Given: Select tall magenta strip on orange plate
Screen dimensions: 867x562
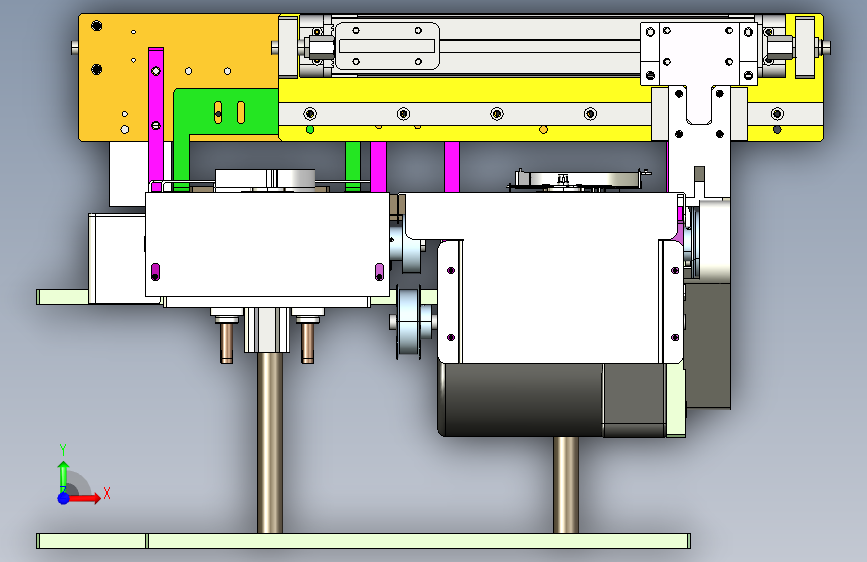Looking at the screenshot, I should pyautogui.click(x=156, y=119).
